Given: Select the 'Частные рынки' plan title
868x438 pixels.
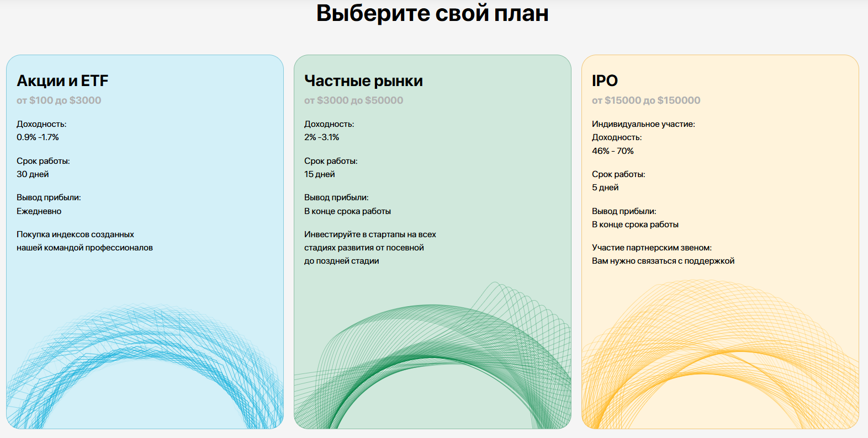Looking at the screenshot, I should pyautogui.click(x=363, y=81).
